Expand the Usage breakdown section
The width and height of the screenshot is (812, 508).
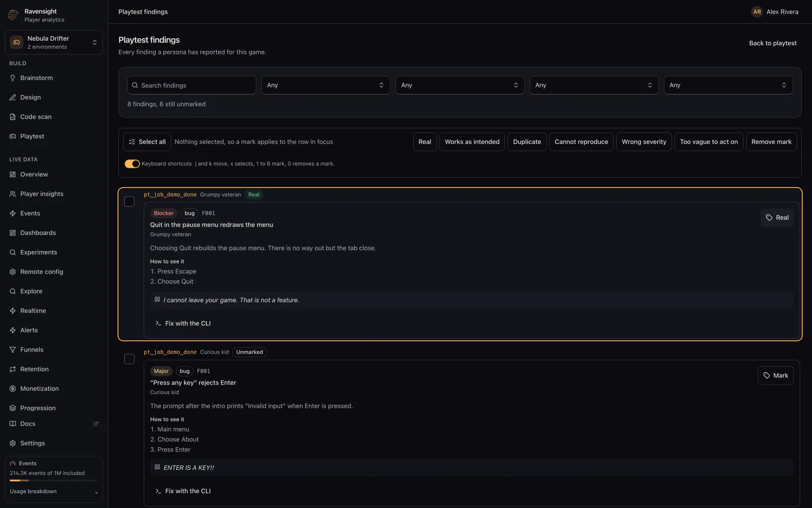[54, 492]
